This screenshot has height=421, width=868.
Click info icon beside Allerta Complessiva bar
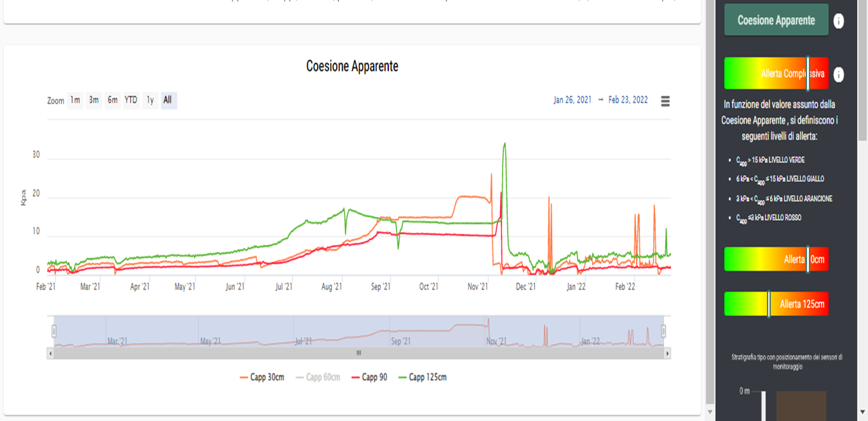(x=839, y=74)
